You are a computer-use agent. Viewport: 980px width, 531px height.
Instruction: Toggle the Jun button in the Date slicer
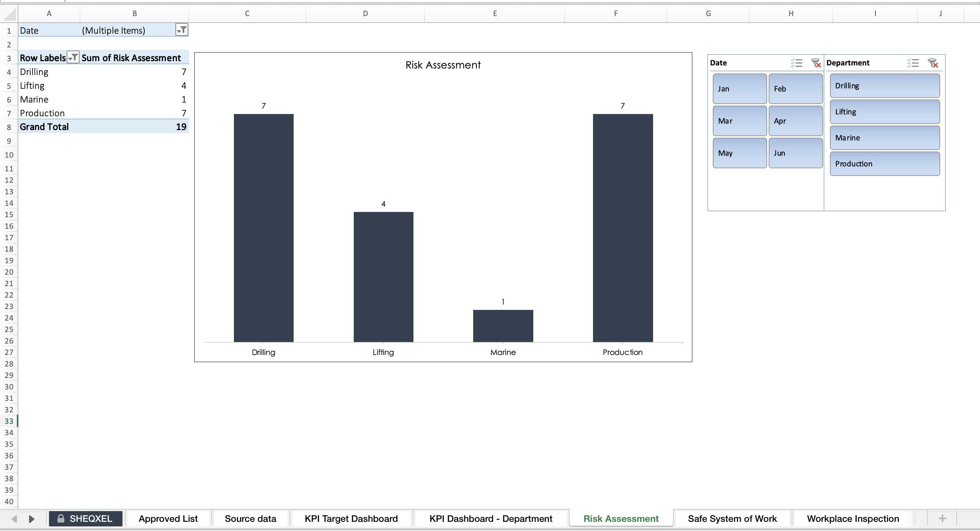[795, 153]
